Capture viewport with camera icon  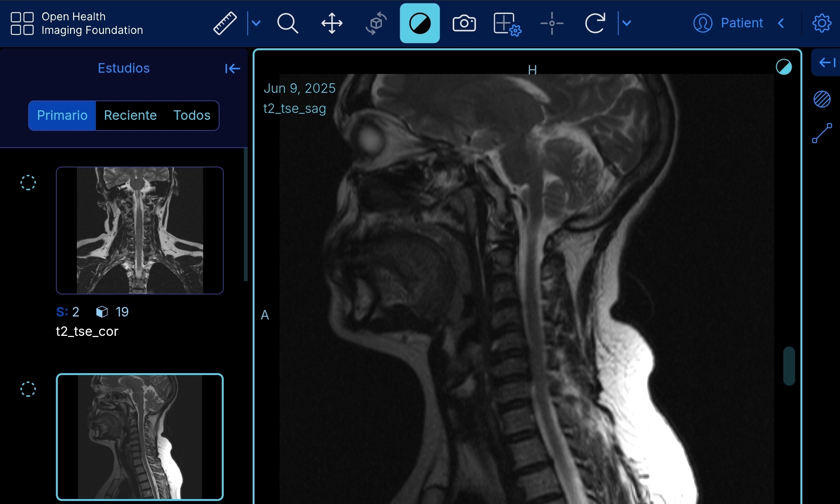pyautogui.click(x=464, y=23)
